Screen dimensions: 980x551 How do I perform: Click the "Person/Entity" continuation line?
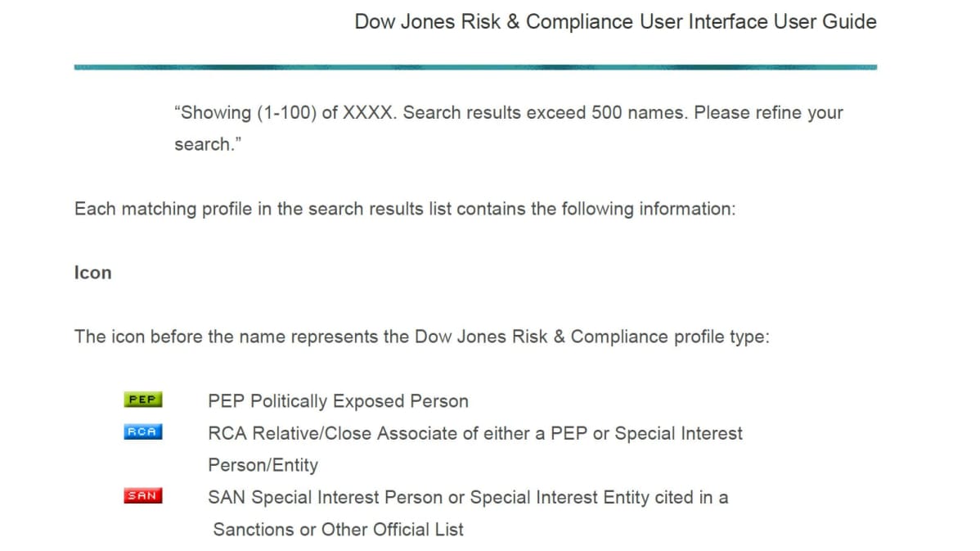(x=263, y=465)
